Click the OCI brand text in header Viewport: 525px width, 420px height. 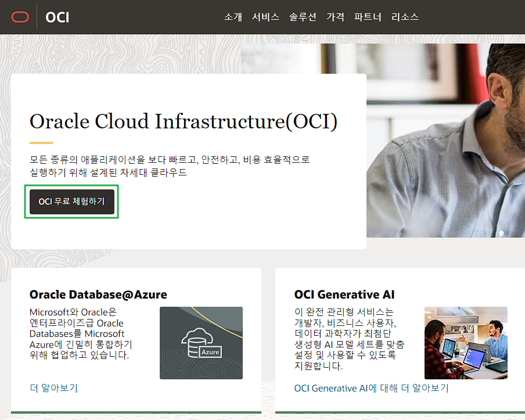click(57, 17)
